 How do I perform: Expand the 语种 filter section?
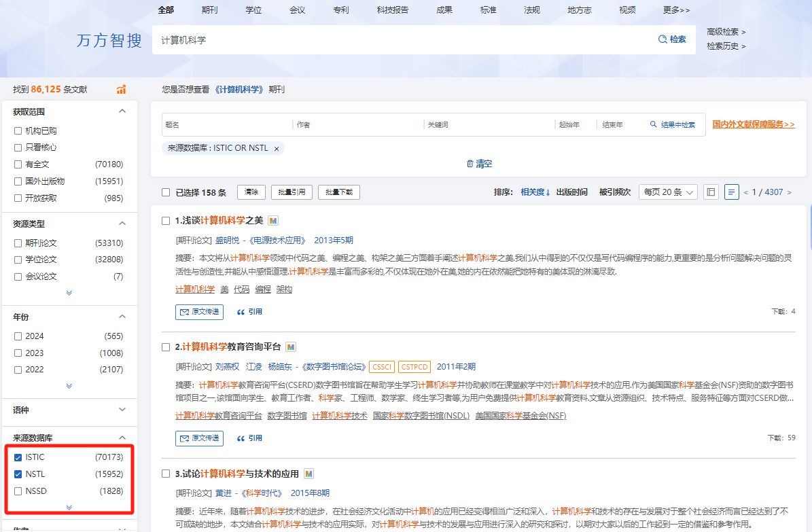click(122, 410)
